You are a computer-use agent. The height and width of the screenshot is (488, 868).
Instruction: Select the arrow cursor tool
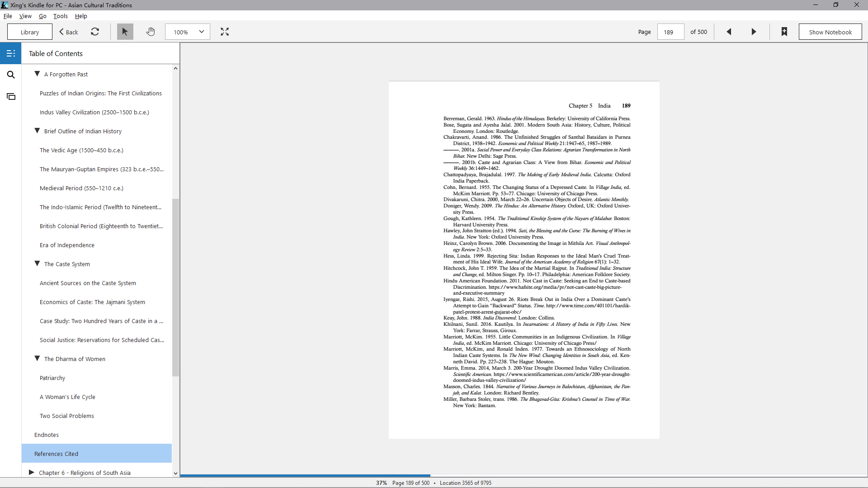125,32
